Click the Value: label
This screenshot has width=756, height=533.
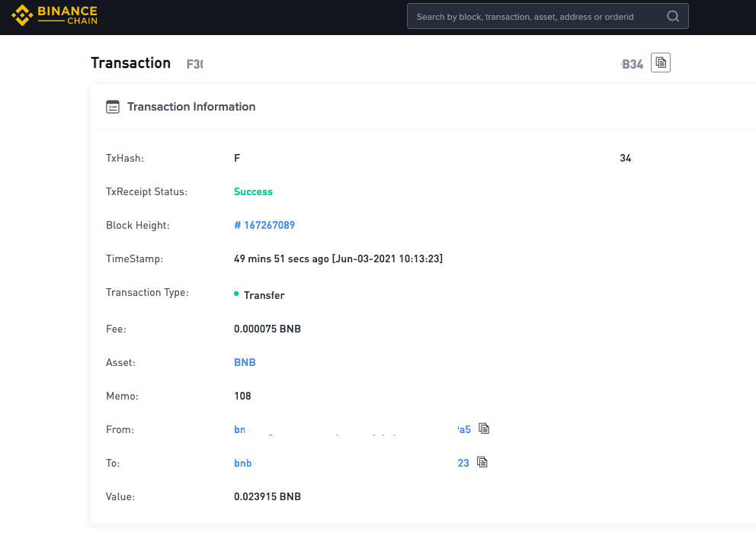pos(120,497)
